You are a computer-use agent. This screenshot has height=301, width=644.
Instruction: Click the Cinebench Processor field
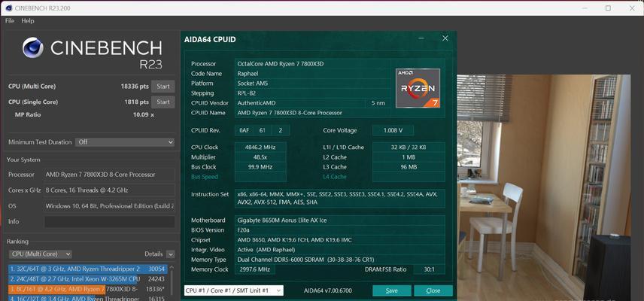pos(109,175)
